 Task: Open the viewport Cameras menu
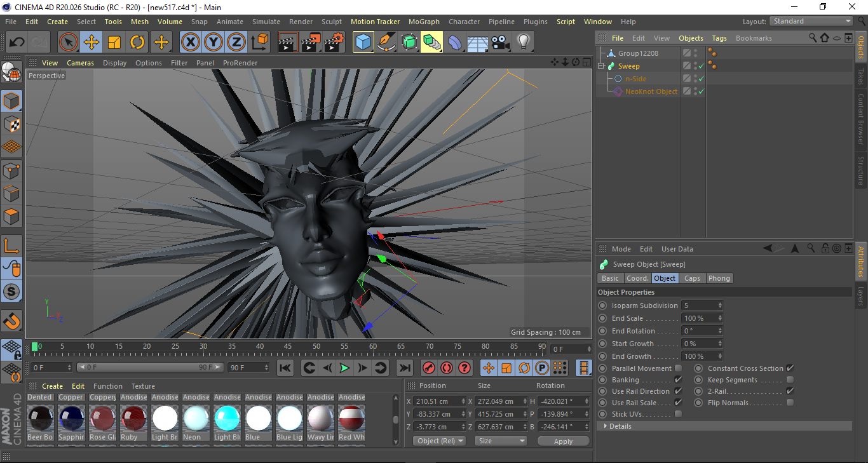(80, 63)
